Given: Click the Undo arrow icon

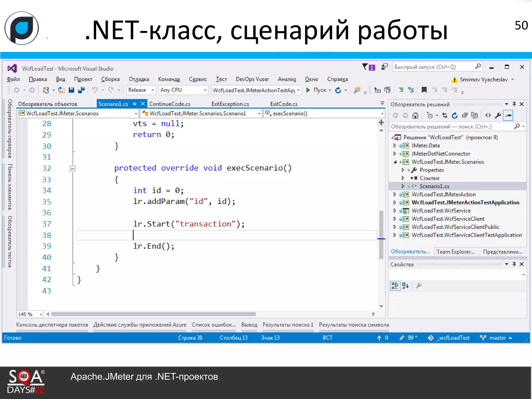Looking at the screenshot, I should tap(95, 90).
